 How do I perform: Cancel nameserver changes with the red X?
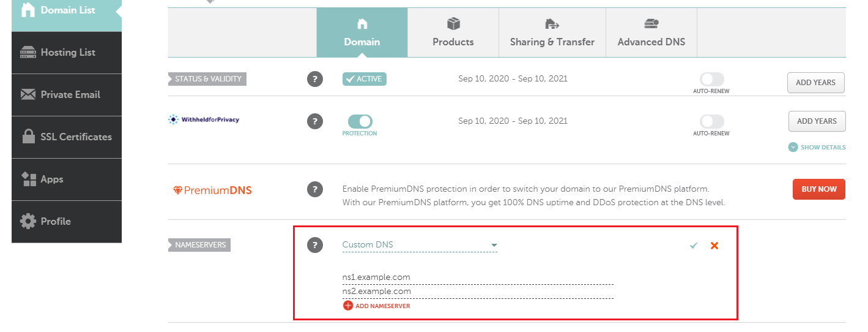[714, 246]
